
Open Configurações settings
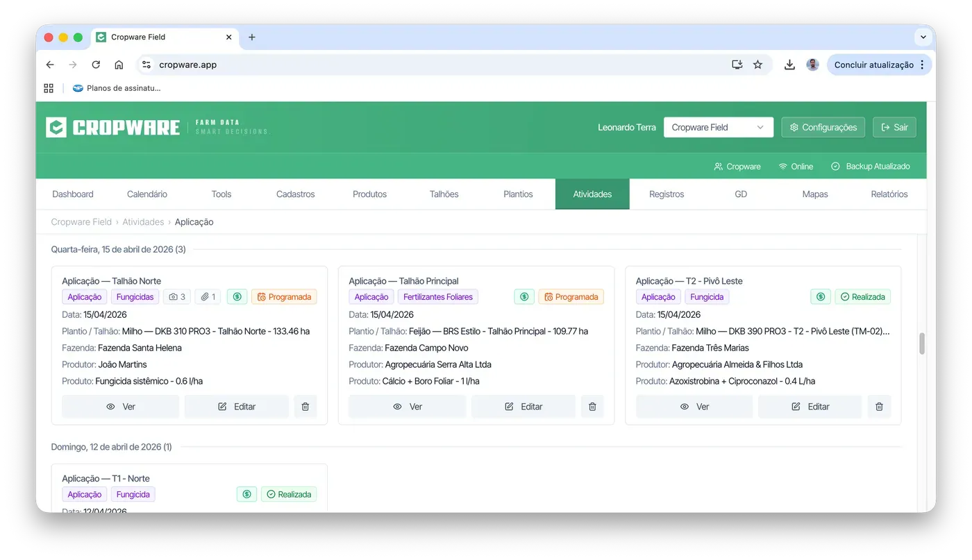pos(823,128)
